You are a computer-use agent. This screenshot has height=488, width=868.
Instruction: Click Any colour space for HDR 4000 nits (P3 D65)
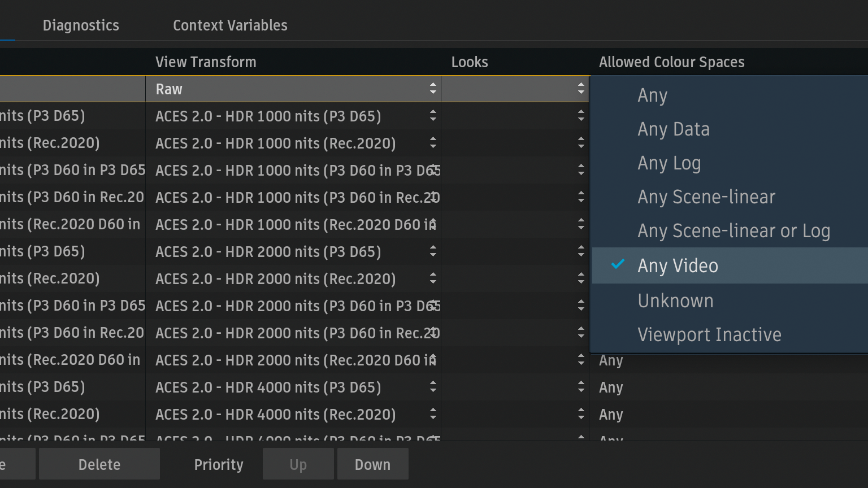(611, 387)
